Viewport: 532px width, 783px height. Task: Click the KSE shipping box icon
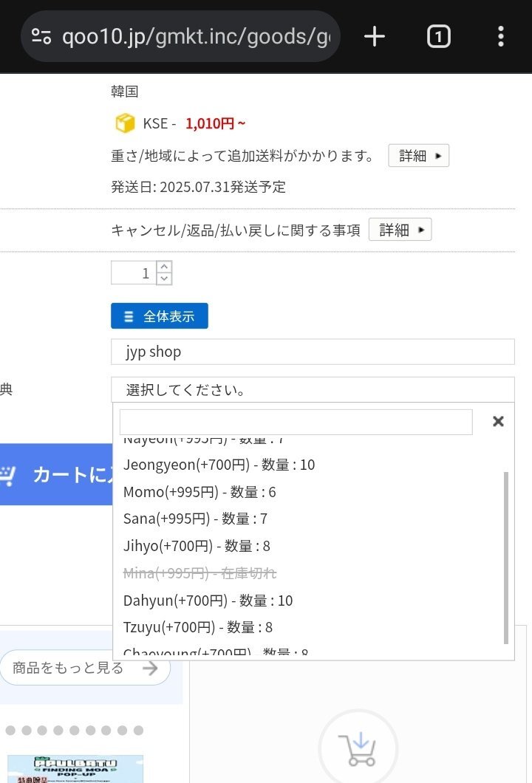tap(125, 123)
